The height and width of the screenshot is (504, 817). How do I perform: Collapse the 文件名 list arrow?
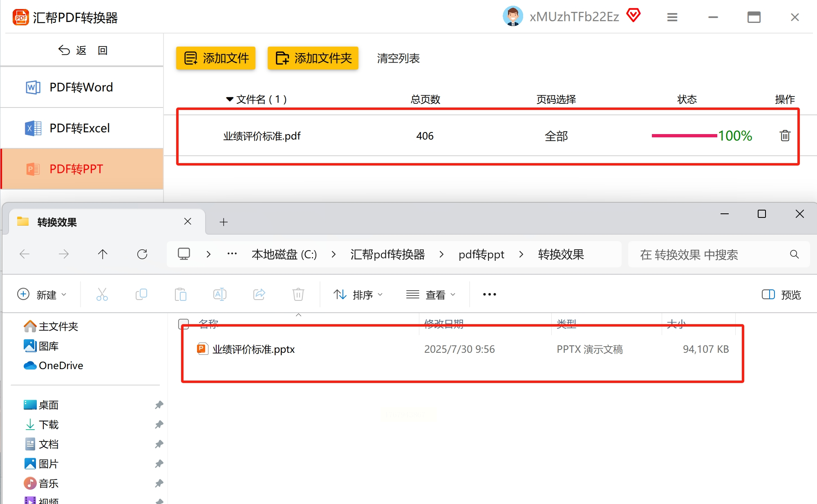[x=230, y=99]
